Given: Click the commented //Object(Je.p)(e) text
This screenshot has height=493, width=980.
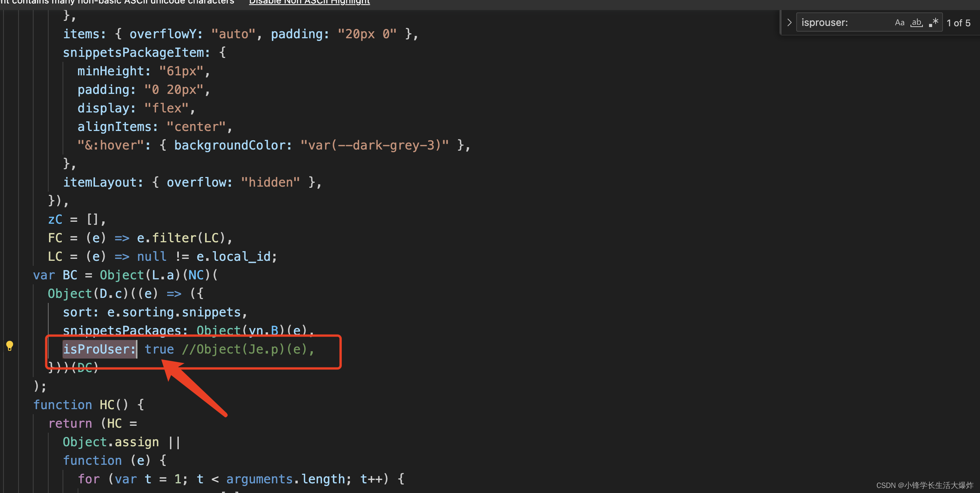Looking at the screenshot, I should [x=247, y=349].
